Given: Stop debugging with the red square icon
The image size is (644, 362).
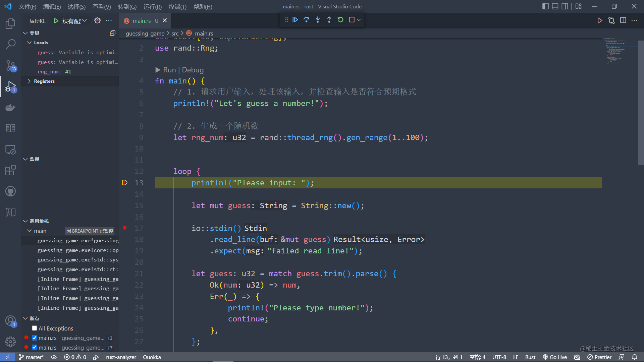Looking at the screenshot, I should [352, 20].
